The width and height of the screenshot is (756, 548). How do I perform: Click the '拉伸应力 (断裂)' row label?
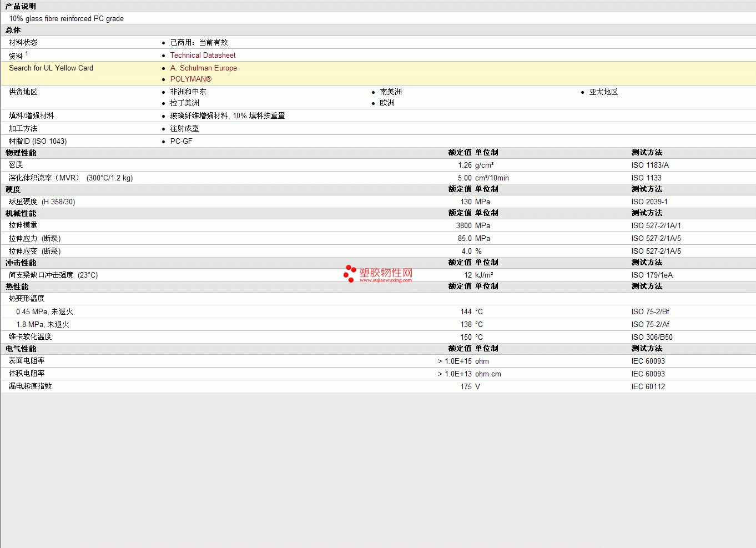point(35,239)
